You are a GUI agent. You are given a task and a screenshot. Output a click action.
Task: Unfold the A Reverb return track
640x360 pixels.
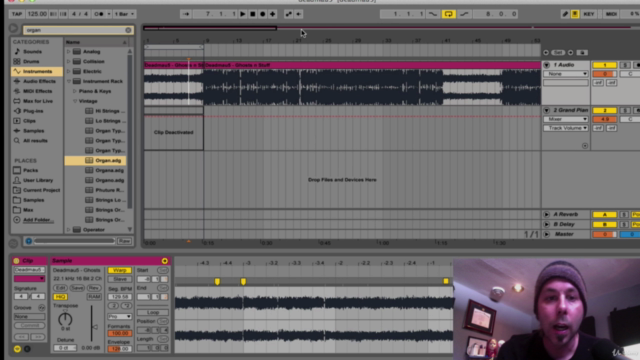547,214
